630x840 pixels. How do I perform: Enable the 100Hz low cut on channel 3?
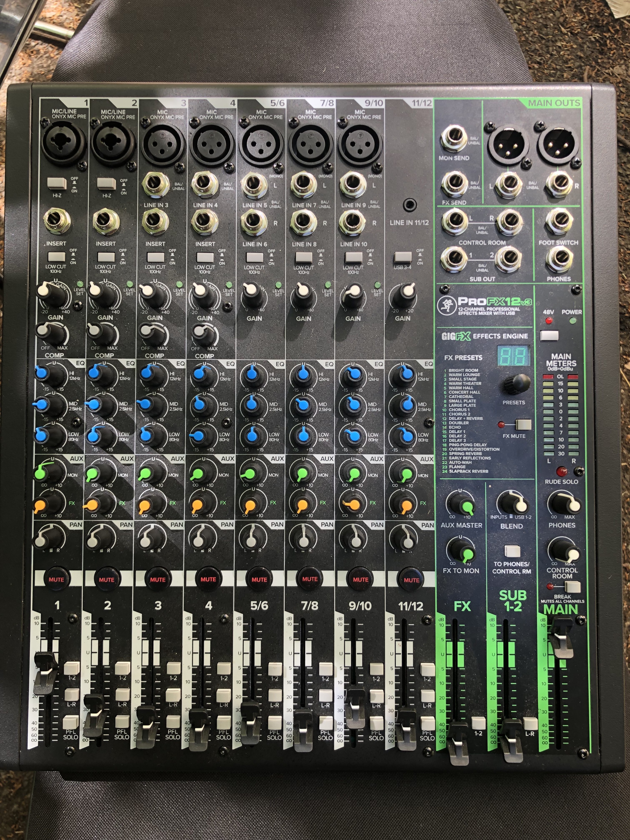(x=156, y=257)
